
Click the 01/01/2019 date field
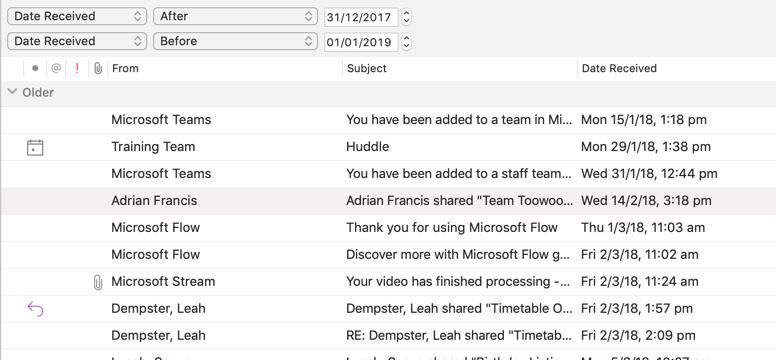point(361,42)
